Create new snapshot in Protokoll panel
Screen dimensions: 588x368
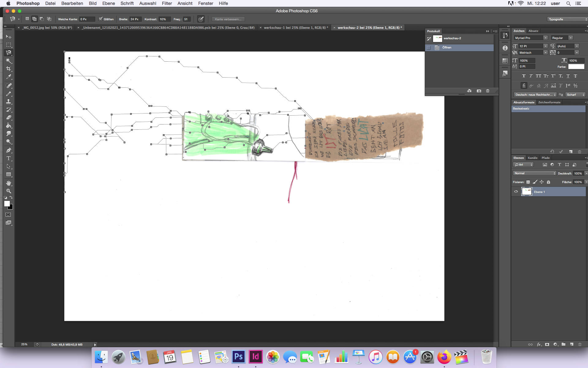tap(479, 91)
